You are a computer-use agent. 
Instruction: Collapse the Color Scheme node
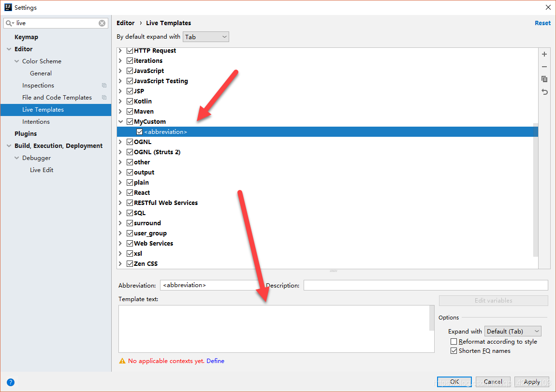tap(16, 61)
